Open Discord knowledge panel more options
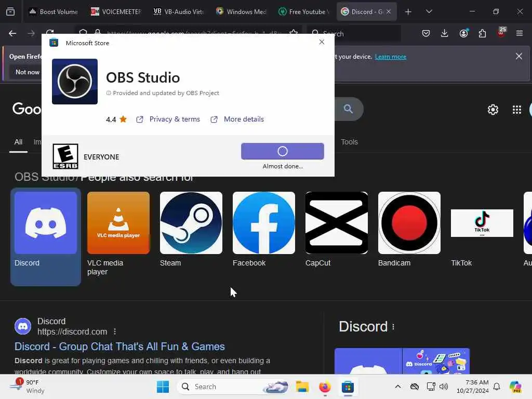The image size is (532, 399). (x=393, y=327)
